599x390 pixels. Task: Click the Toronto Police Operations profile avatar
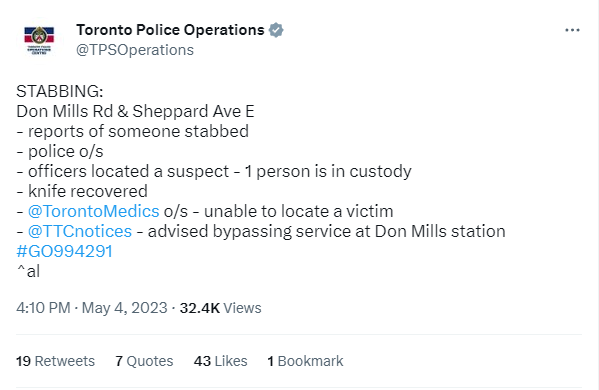[39, 40]
